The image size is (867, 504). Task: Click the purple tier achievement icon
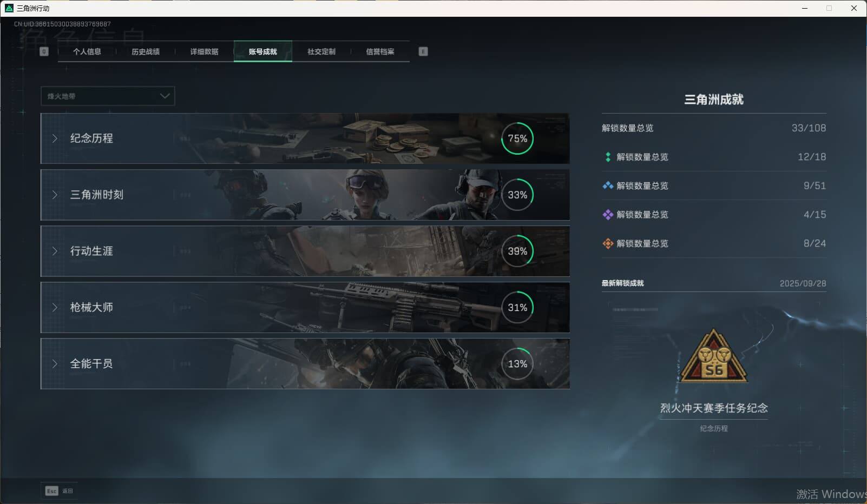(x=608, y=215)
